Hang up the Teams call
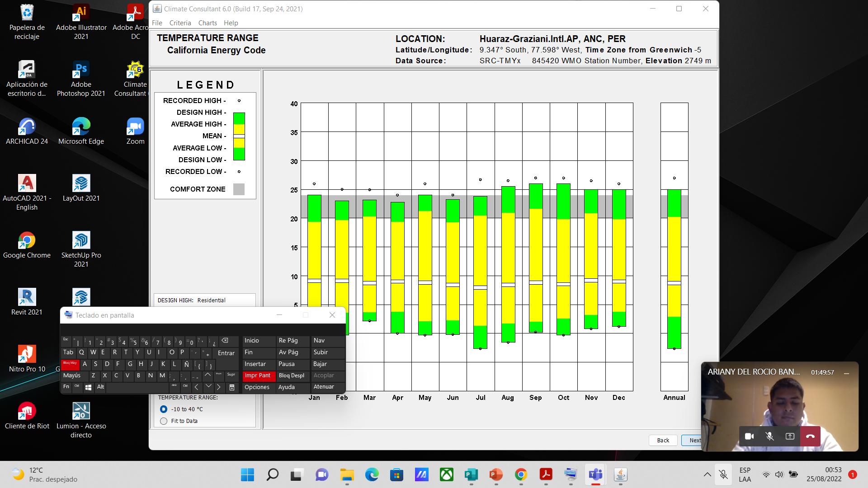Screen dimensions: 868x488 tap(810, 436)
